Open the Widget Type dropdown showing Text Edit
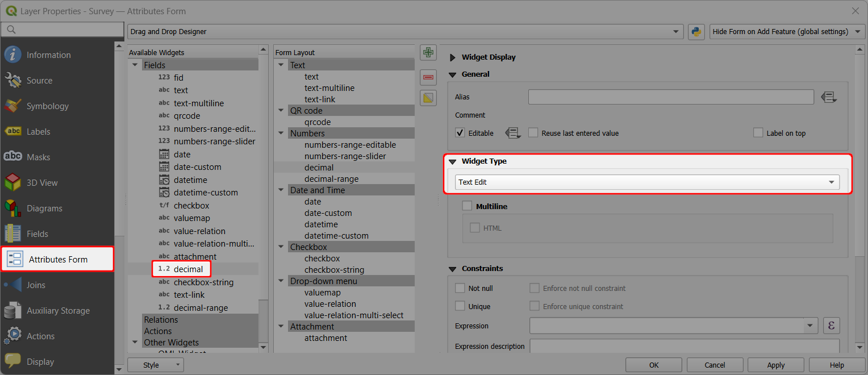This screenshot has height=375, width=868. click(647, 182)
